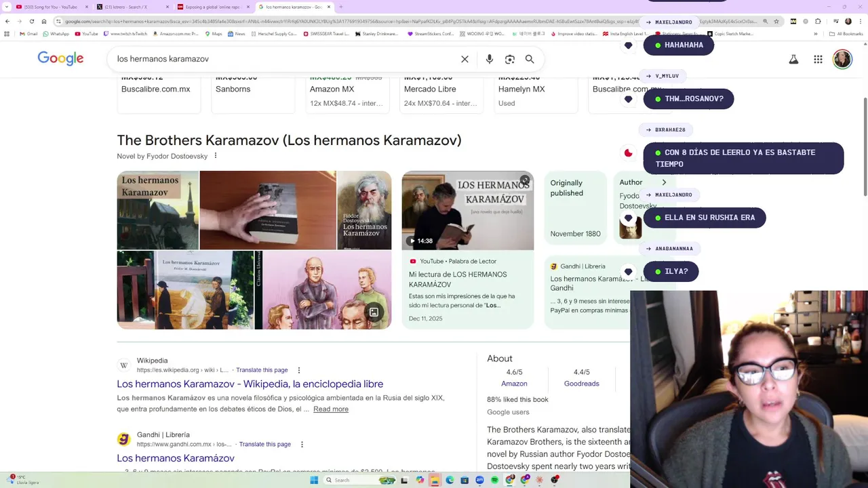
Task: Go to the Google logo homepage
Action: [60, 59]
